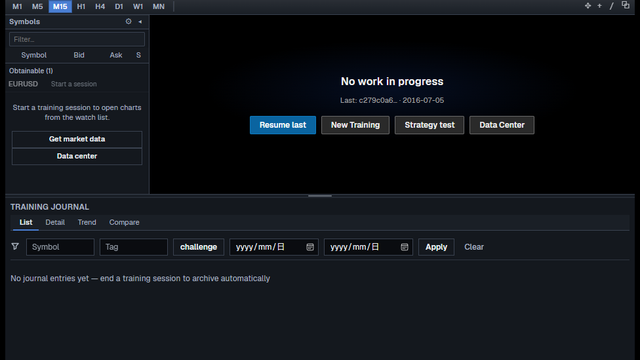
Task: Select the trend line drawing tool
Action: point(611,6)
